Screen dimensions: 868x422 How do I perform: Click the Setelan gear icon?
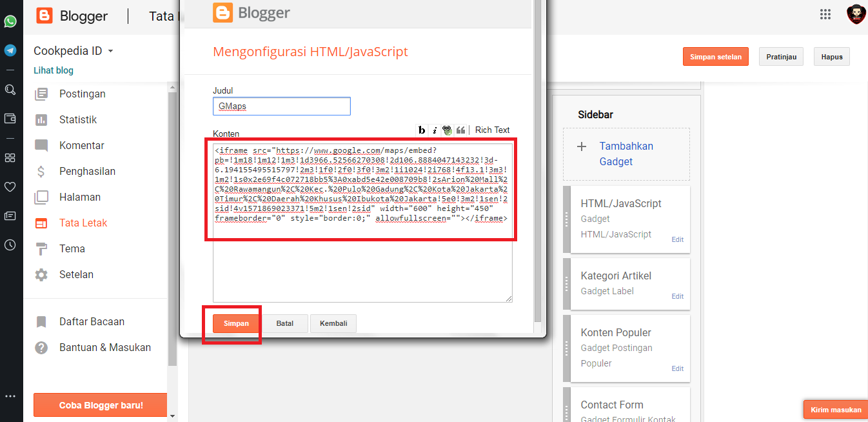[x=41, y=275]
